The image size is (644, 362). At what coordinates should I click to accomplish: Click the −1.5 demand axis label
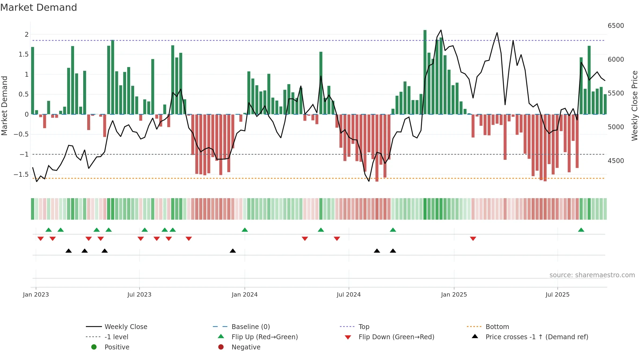click(21, 175)
